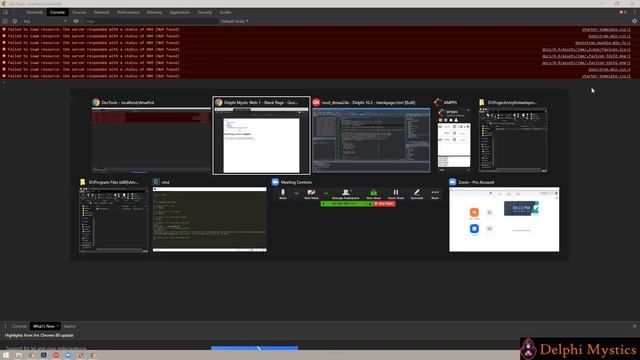640x360 pixels.
Task: Switch to the Sources tab
Action: pos(79,12)
